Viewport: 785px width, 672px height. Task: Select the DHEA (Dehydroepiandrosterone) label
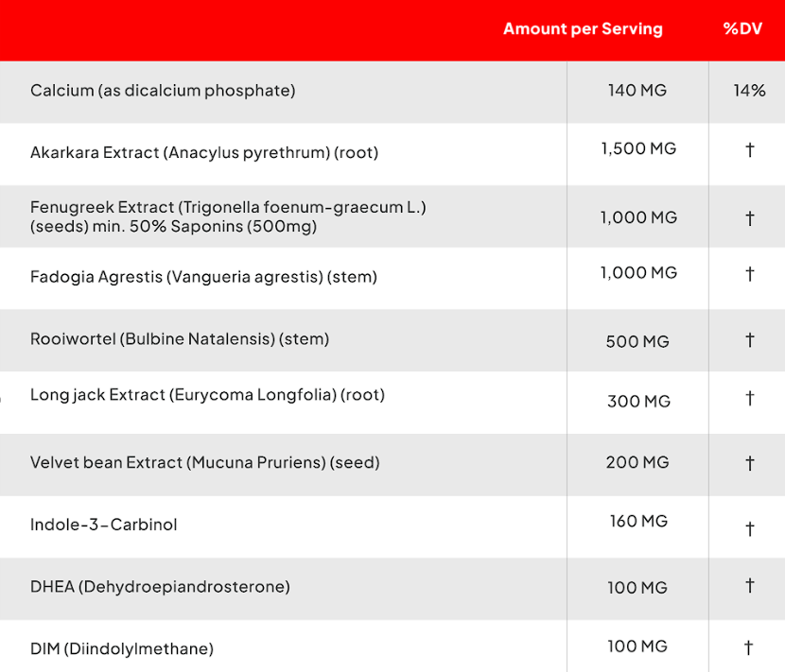[x=160, y=587]
